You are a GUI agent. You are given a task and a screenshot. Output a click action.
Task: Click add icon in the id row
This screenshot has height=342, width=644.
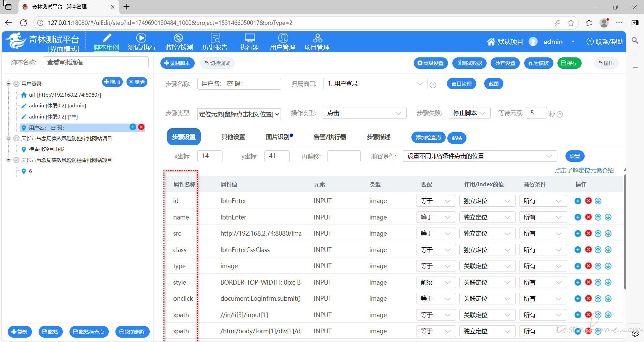tap(578, 201)
